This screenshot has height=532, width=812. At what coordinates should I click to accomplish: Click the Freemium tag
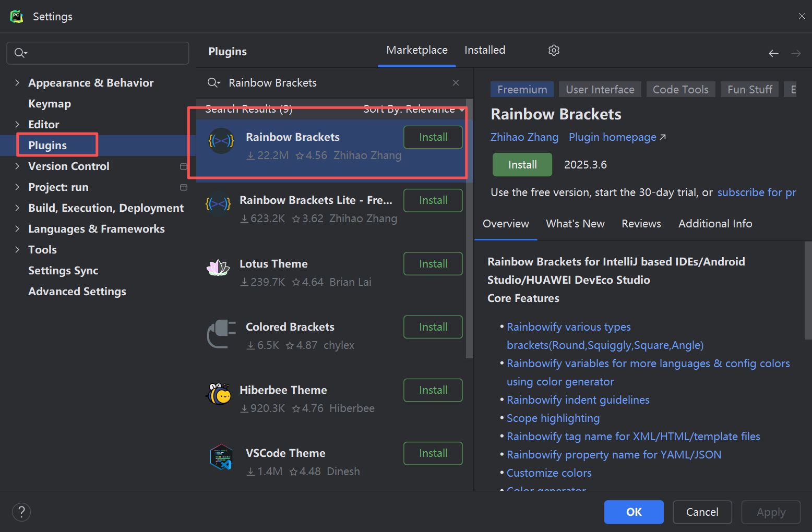click(522, 89)
